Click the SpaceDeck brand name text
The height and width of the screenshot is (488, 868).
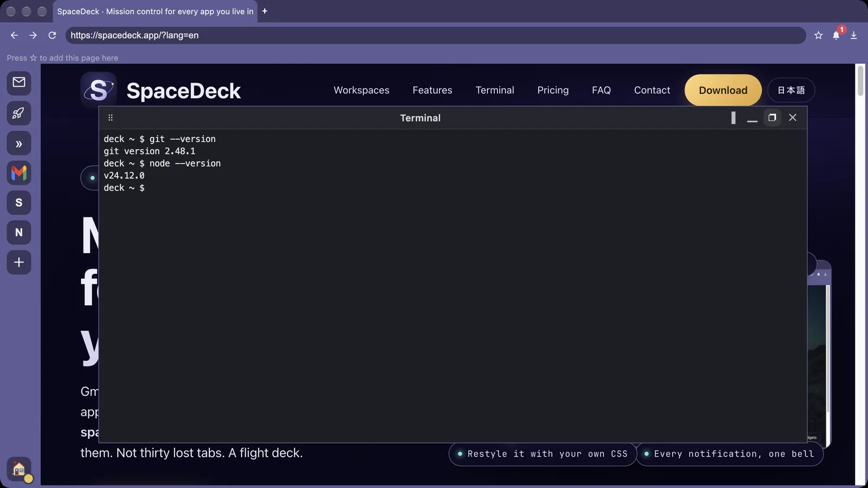[183, 91]
